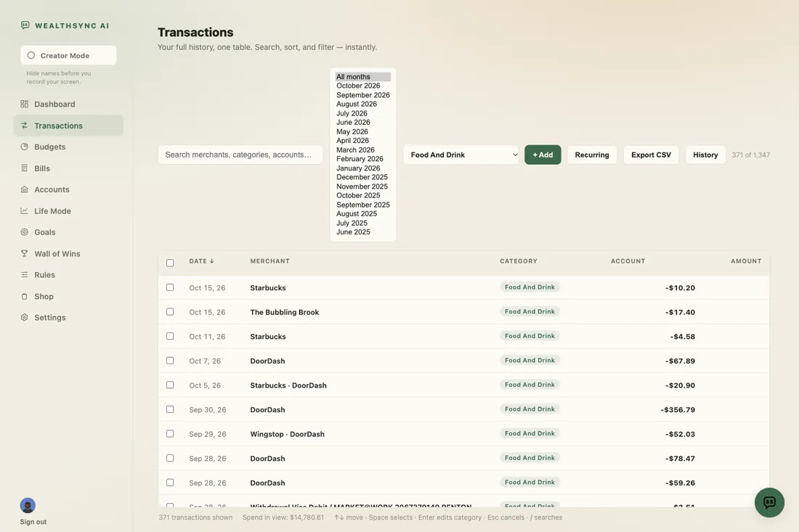Image resolution: width=799 pixels, height=532 pixels.
Task: Click the Rules sliders icon
Action: (24, 275)
